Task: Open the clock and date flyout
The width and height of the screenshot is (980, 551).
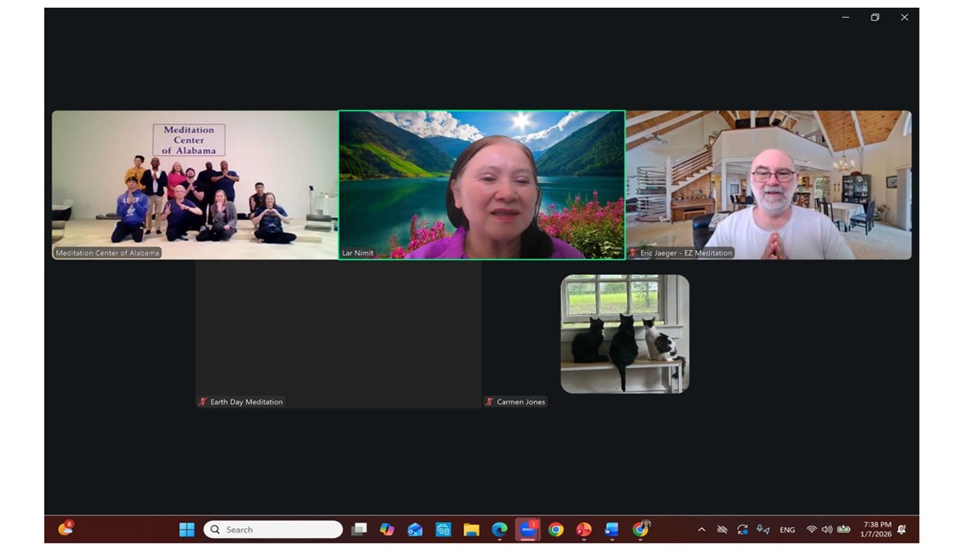Action: (x=877, y=530)
